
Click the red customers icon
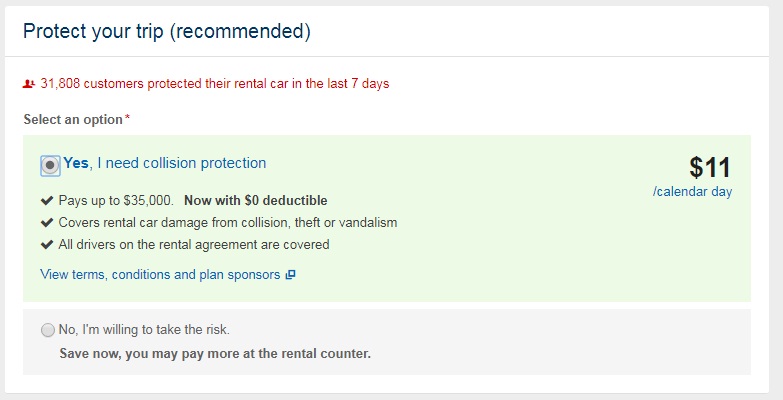[29, 84]
